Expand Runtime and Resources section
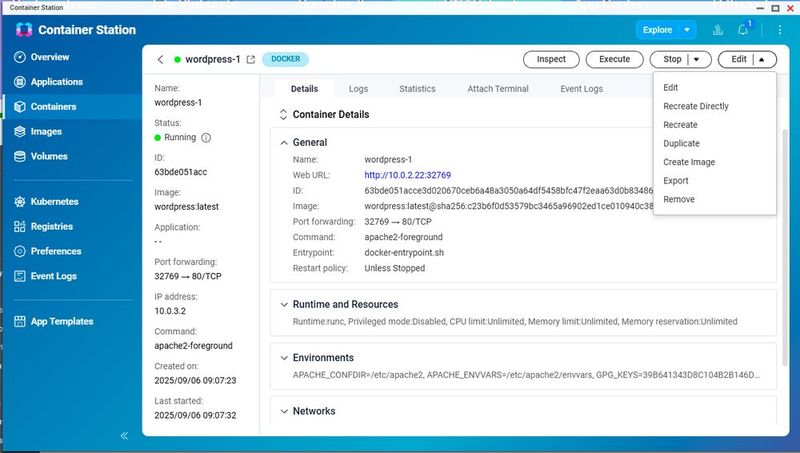 point(284,305)
